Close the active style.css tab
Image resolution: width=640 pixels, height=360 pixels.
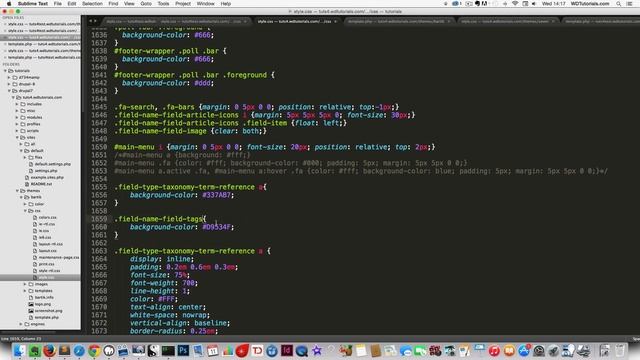click(336, 21)
